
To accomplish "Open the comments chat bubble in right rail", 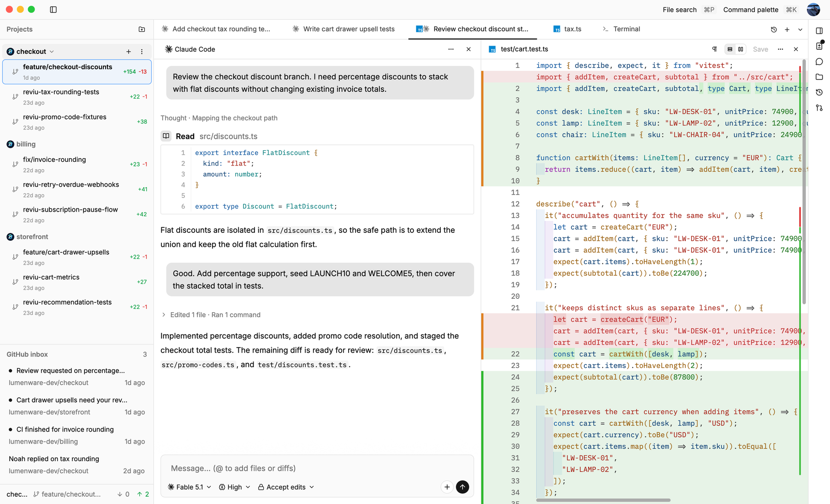I will pos(819,62).
